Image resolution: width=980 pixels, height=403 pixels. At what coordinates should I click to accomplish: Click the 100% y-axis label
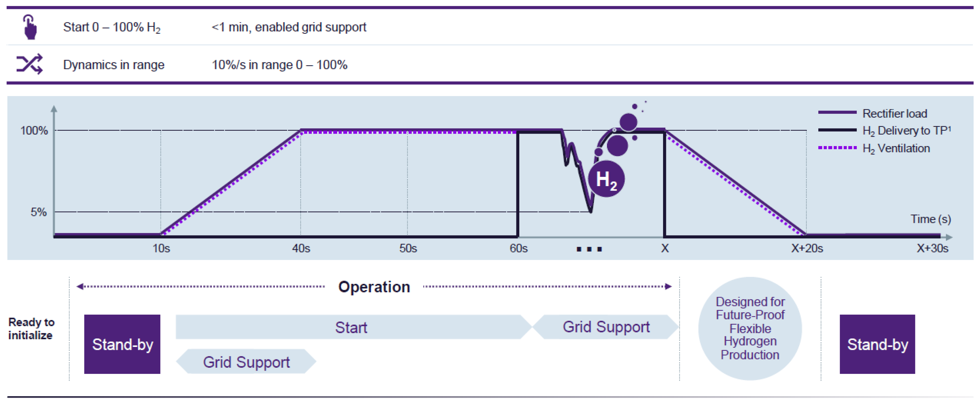point(34,130)
